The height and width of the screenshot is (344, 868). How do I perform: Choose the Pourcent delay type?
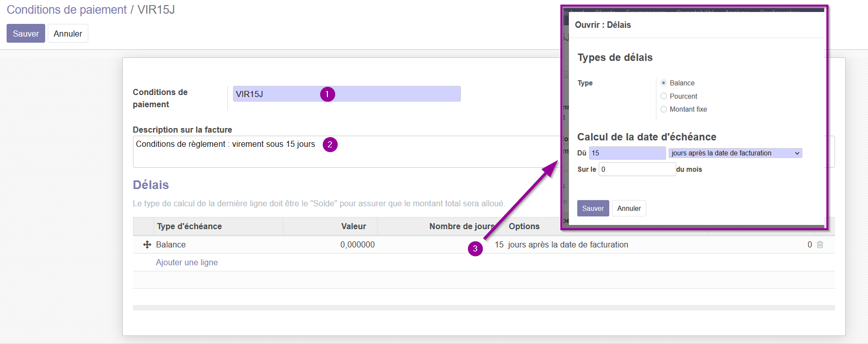(663, 96)
